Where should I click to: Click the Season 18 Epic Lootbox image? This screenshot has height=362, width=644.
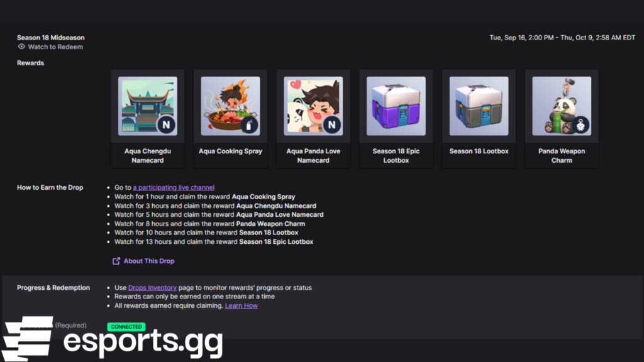click(396, 106)
